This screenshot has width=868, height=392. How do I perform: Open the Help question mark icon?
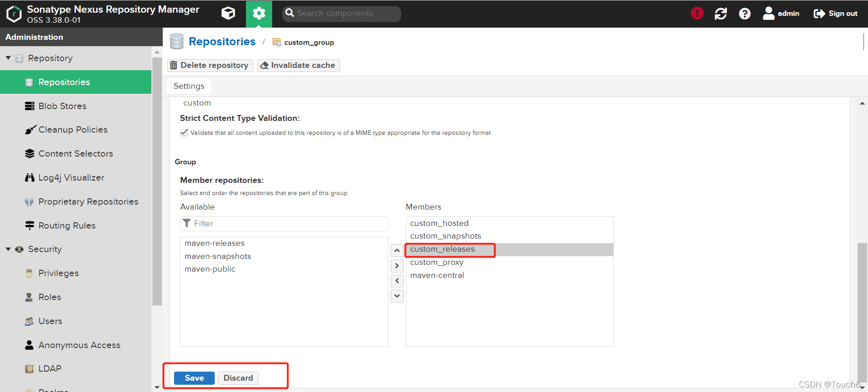(745, 14)
